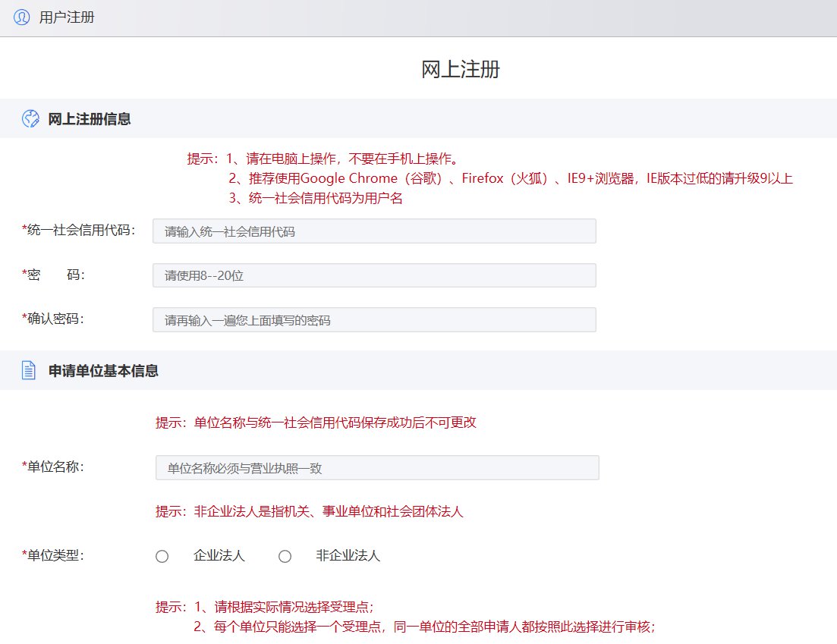Image resolution: width=837 pixels, height=644 pixels.
Task: Click the 单位名称 text box
Action: pyautogui.click(x=376, y=468)
